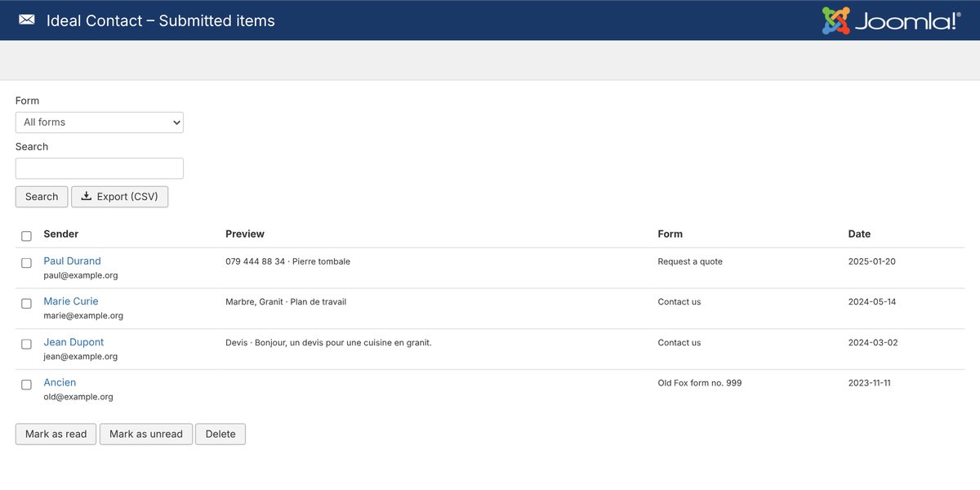Click email paul@example.org
Viewport: 980px width, 490px height.
(x=81, y=275)
